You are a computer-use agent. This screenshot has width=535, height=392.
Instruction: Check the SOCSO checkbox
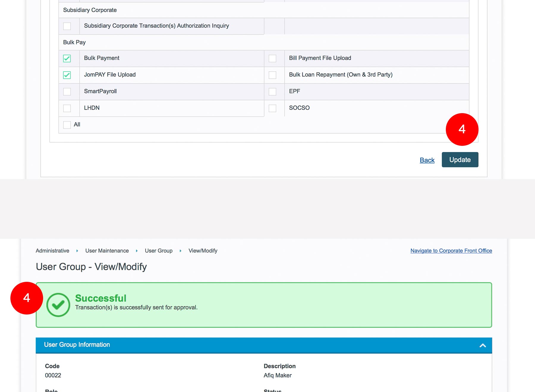tap(272, 108)
